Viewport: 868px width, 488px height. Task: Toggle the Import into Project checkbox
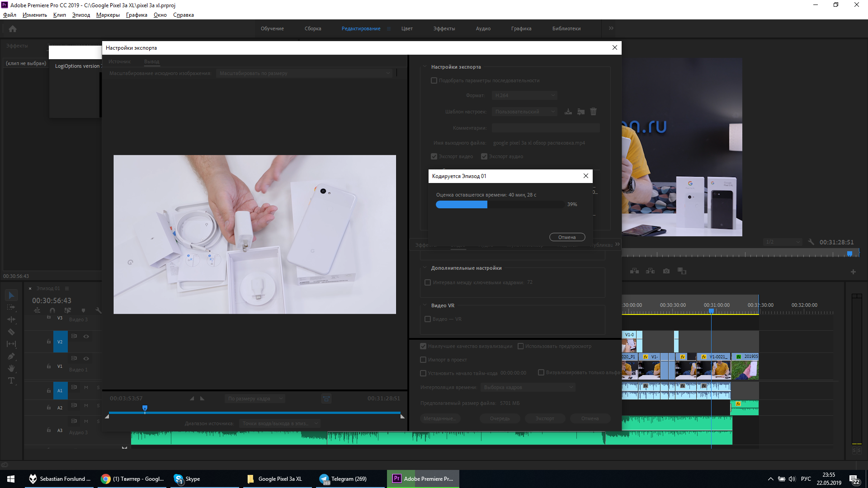(x=423, y=360)
